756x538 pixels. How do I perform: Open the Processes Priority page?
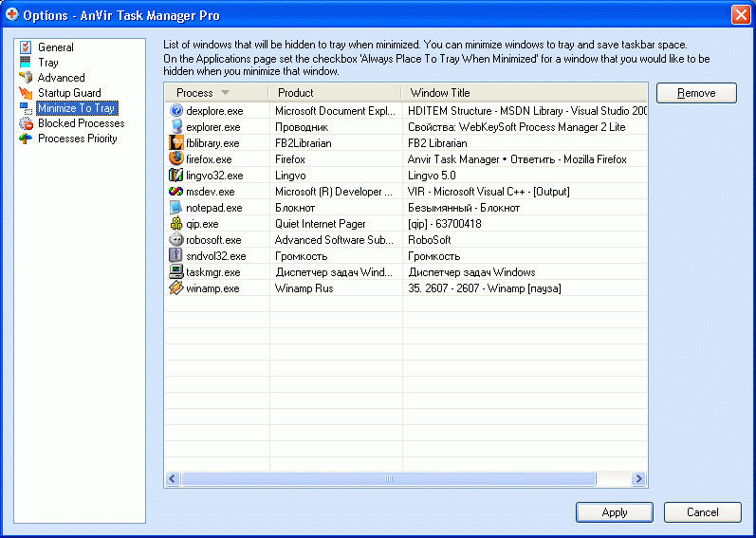[x=77, y=139]
